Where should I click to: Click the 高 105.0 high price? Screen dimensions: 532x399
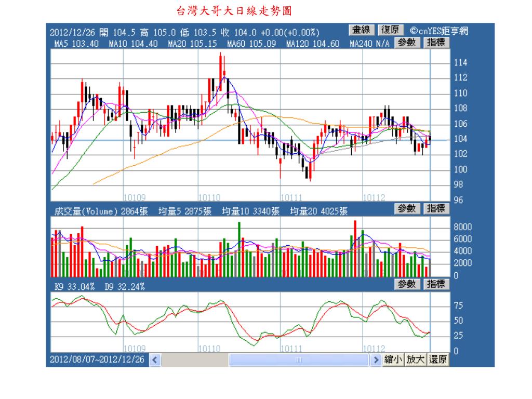[x=158, y=33]
